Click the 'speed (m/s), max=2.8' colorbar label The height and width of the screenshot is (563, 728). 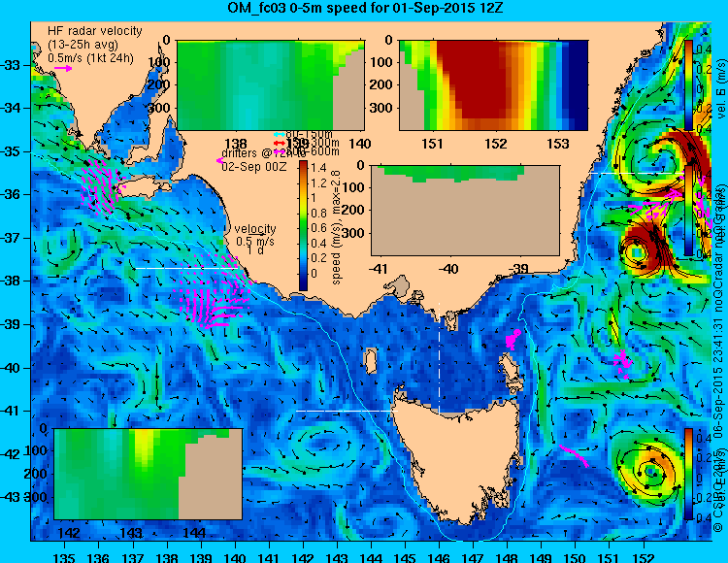pyautogui.click(x=336, y=227)
